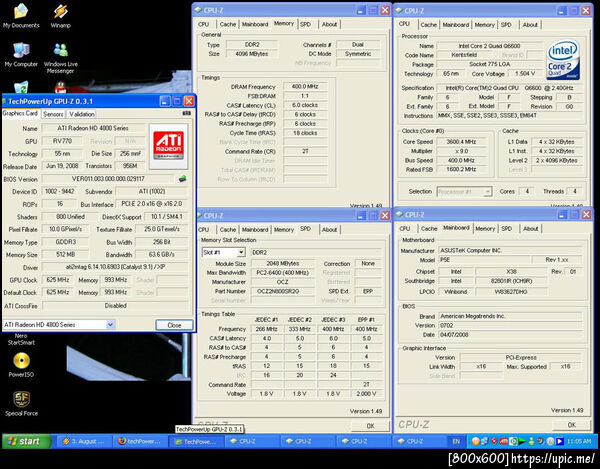600x469 pixels.
Task: Click CPU-Z title icon of Q6600 processor window
Action: pos(399,10)
